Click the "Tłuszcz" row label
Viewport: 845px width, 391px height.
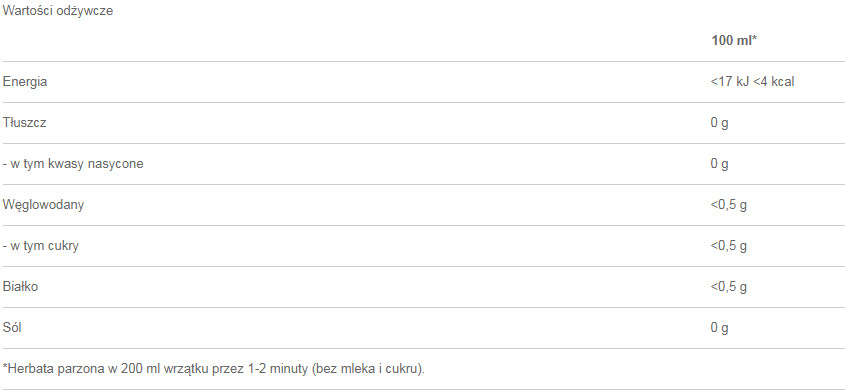point(25,123)
